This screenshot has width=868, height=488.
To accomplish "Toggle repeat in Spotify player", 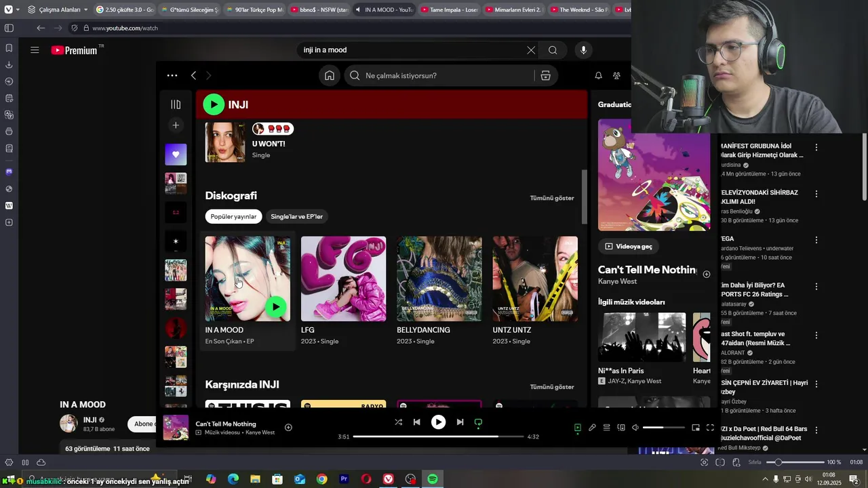I will coord(478,422).
